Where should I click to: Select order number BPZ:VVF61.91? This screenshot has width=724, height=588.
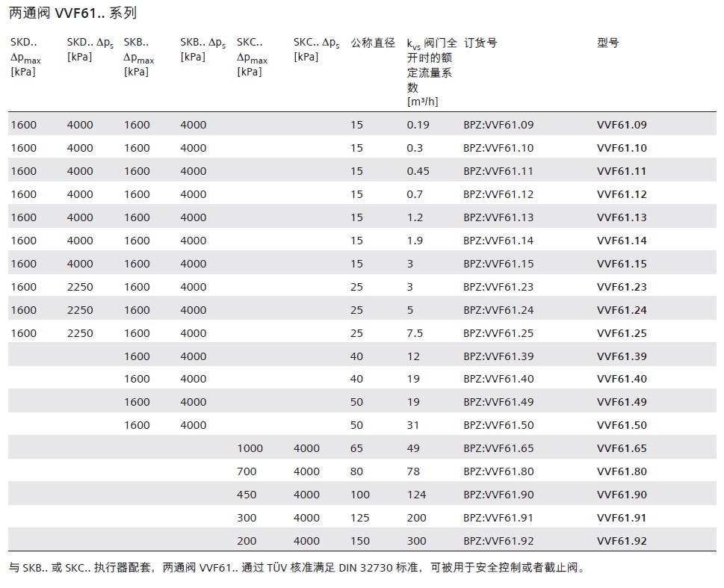click(x=498, y=518)
